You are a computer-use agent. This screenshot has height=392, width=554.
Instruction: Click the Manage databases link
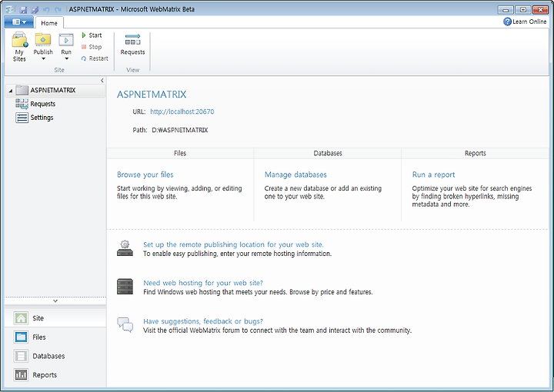(x=295, y=174)
